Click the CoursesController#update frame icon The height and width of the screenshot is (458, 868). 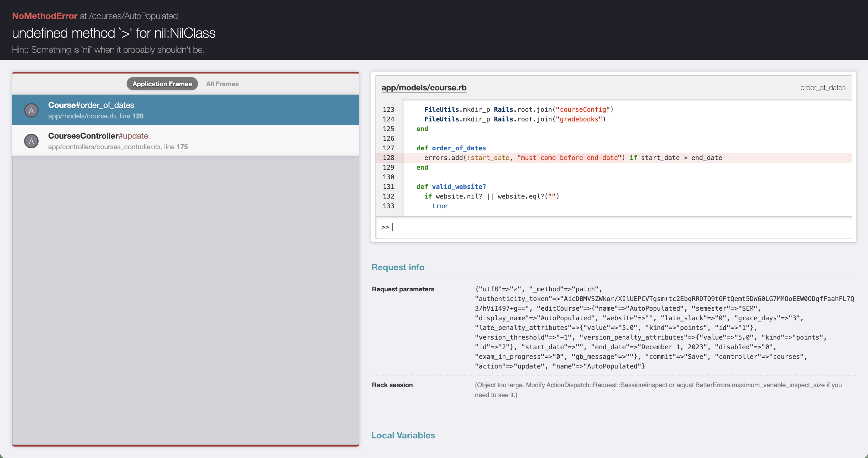pyautogui.click(x=31, y=141)
